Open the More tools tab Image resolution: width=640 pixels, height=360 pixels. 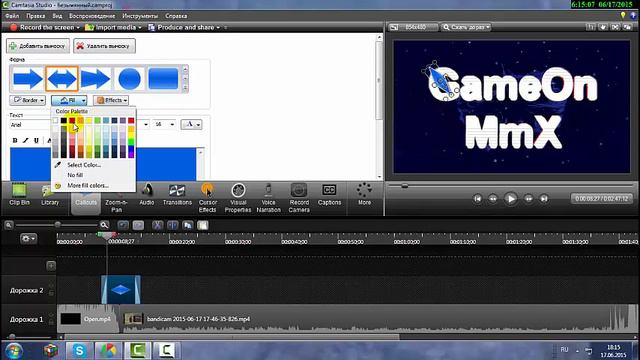click(364, 195)
